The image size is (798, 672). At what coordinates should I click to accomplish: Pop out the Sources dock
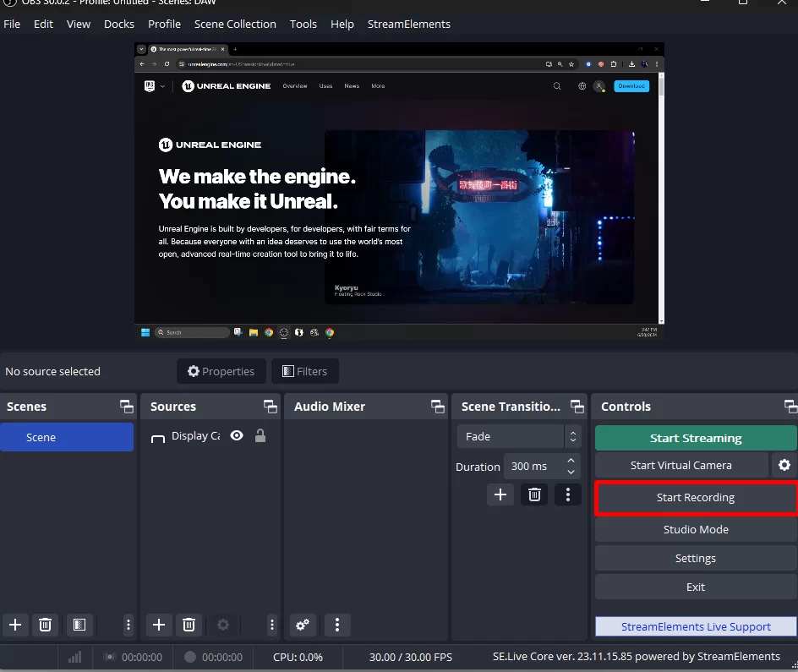tap(271, 407)
